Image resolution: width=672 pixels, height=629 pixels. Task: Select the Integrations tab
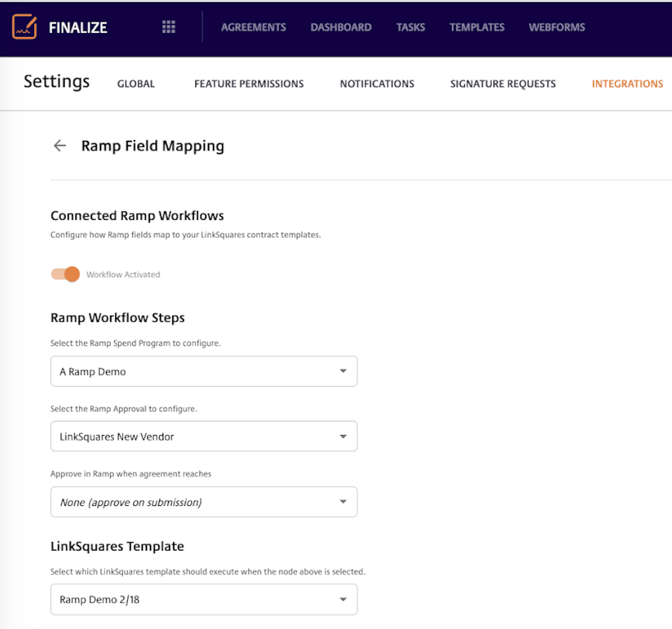(627, 84)
